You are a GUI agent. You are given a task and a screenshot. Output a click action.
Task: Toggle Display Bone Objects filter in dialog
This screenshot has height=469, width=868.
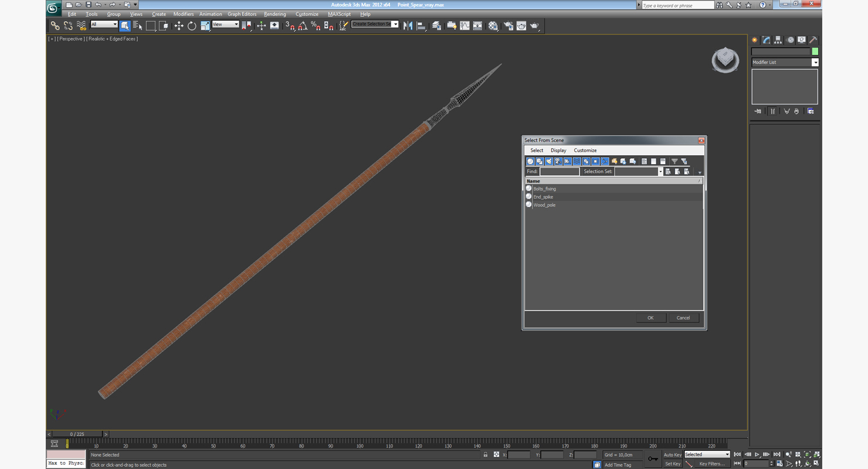(x=605, y=161)
